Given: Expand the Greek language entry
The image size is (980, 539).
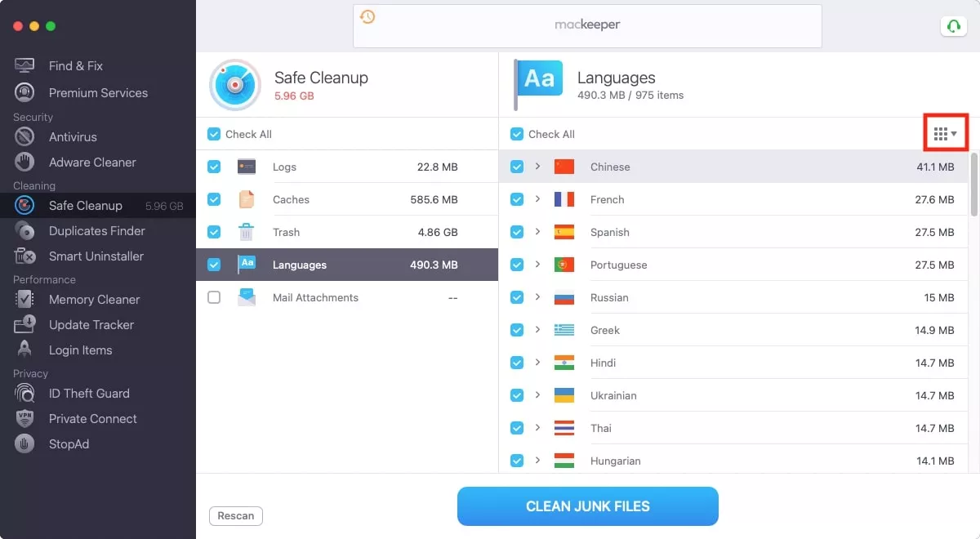Looking at the screenshot, I should point(537,330).
